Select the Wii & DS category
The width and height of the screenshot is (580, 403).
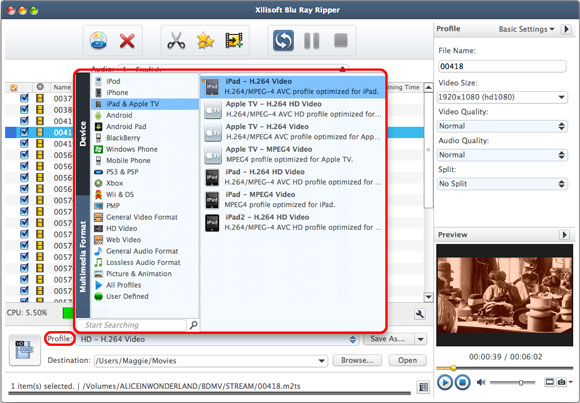145,194
